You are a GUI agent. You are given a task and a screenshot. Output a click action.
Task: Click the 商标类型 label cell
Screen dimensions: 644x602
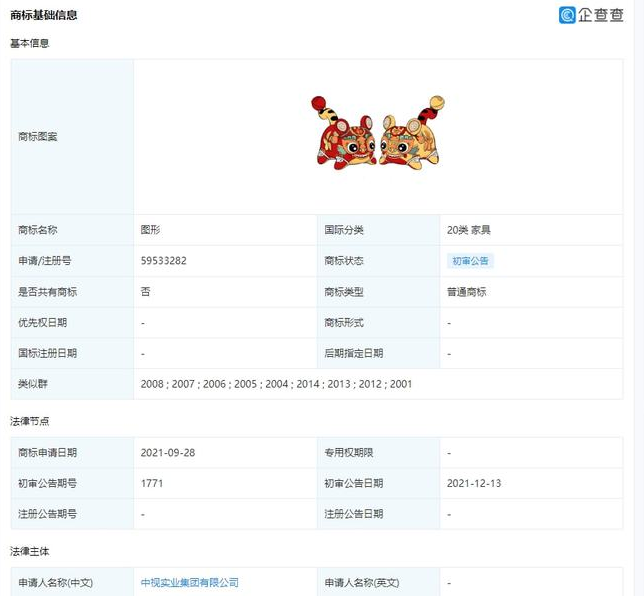point(379,292)
